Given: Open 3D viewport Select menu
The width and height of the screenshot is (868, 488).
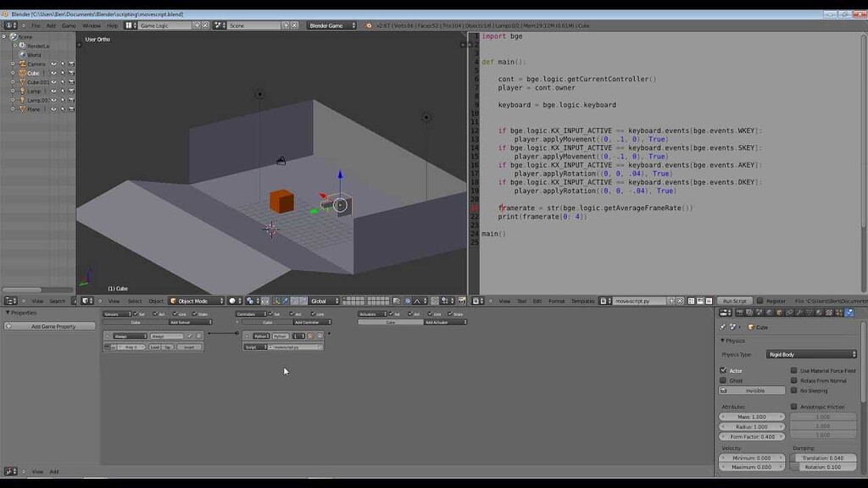Looking at the screenshot, I should (x=135, y=301).
